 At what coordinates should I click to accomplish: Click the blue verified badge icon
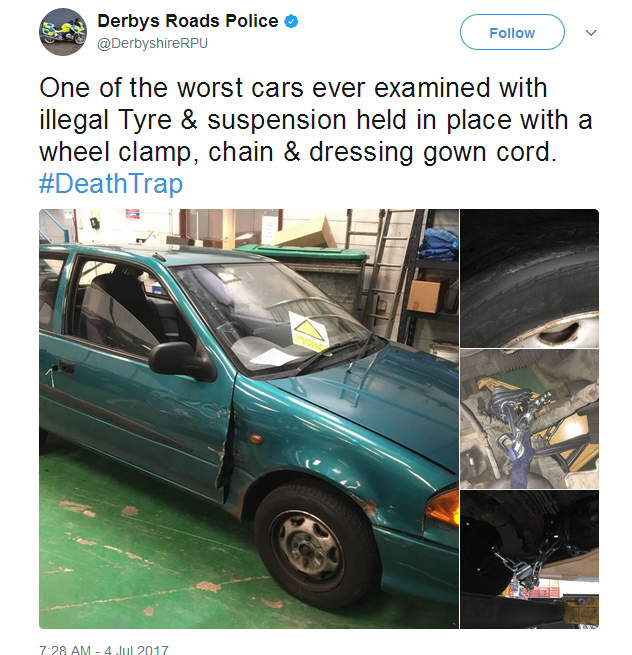pos(291,21)
